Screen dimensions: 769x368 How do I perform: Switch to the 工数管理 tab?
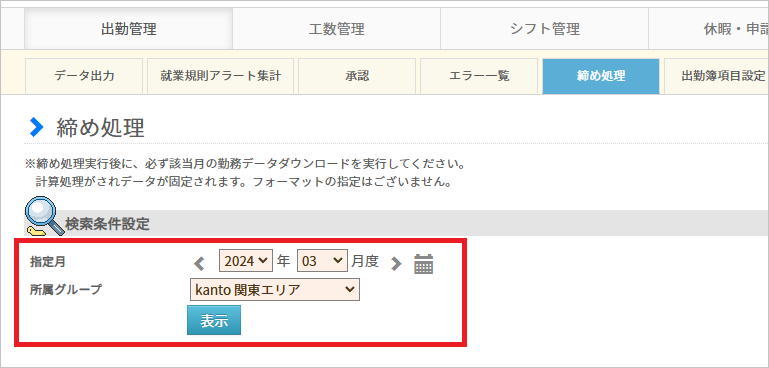(336, 29)
